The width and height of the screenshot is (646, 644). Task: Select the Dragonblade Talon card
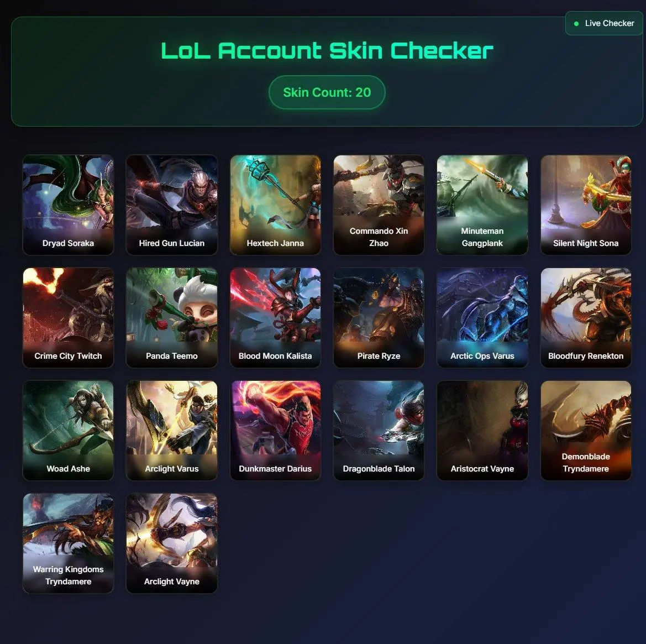pyautogui.click(x=379, y=430)
